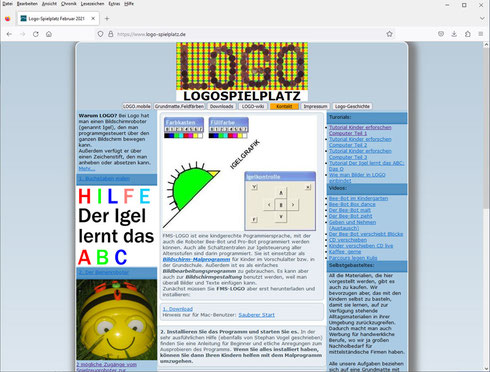Open the Bearbeiten menu
Screen dimensions: 490x372
pos(27,4)
